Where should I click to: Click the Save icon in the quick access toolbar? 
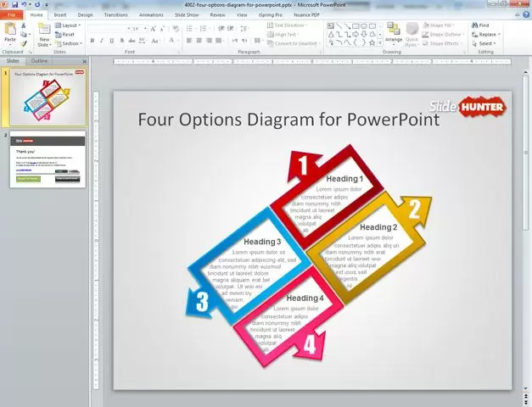pyautogui.click(x=16, y=4)
